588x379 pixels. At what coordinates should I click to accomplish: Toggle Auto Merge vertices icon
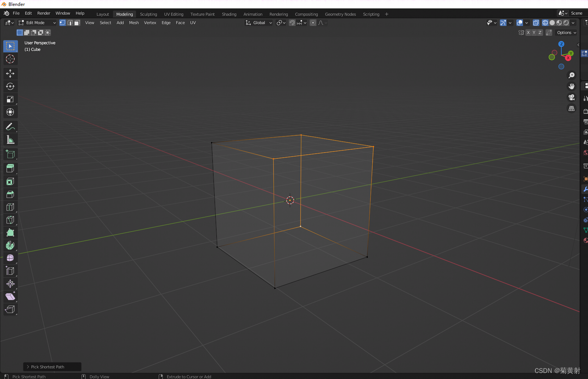[x=548, y=33]
